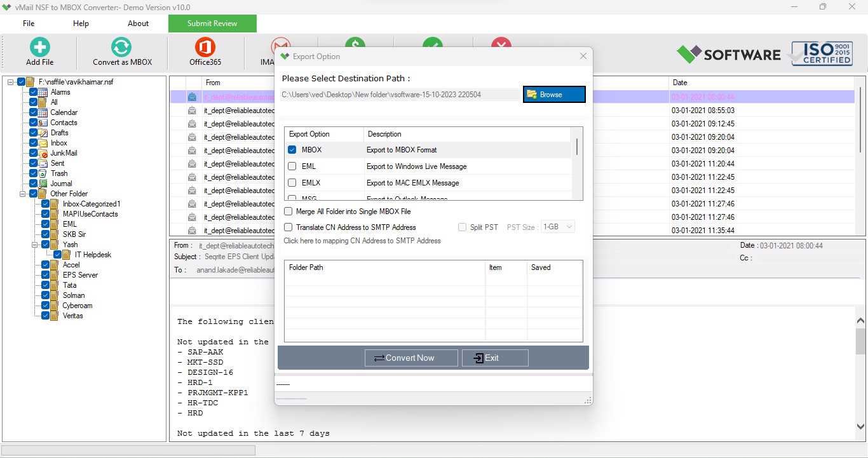
Task: Uncheck the Inbox folder checkbox
Action: pos(34,143)
